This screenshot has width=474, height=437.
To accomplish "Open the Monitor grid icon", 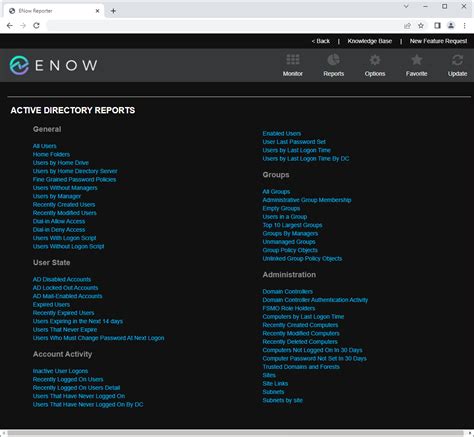I will [293, 60].
